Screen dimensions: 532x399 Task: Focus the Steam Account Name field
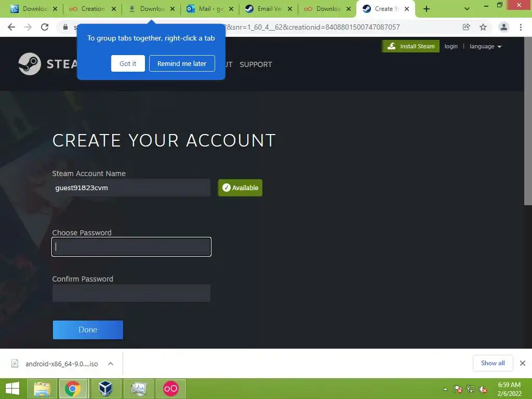[131, 188]
